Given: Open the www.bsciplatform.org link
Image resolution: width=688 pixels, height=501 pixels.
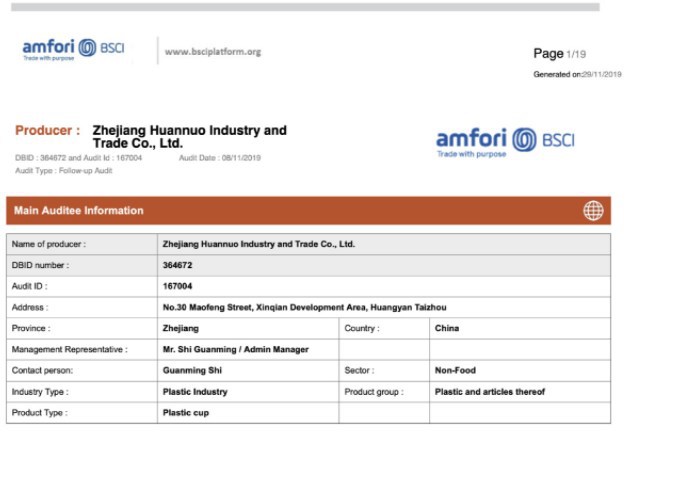Looking at the screenshot, I should coord(213,52).
